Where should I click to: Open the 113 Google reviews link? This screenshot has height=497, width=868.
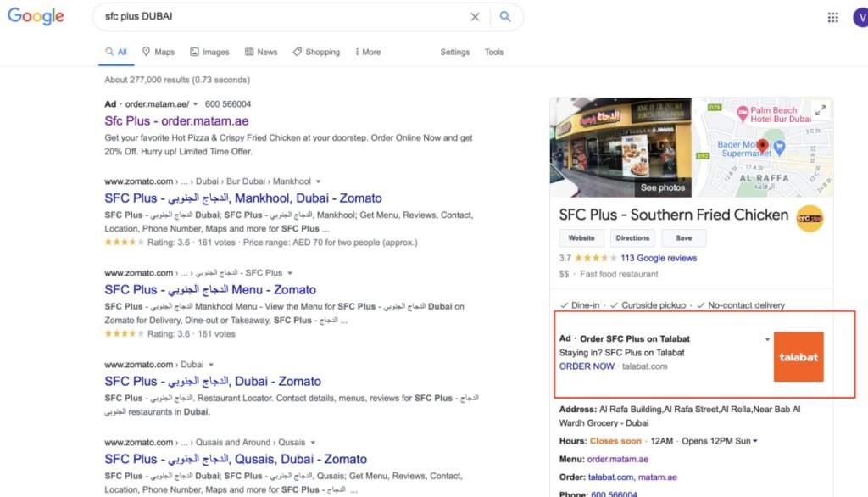[659, 258]
